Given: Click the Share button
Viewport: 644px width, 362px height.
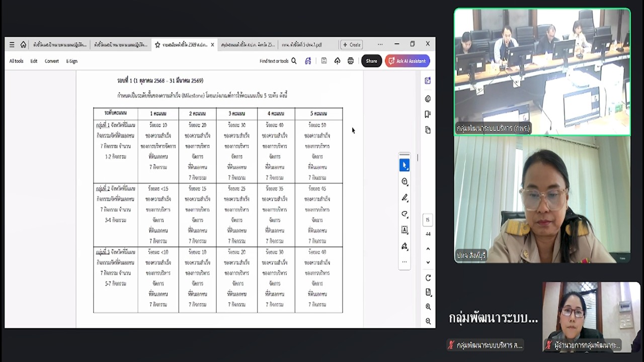Looking at the screenshot, I should click(371, 61).
